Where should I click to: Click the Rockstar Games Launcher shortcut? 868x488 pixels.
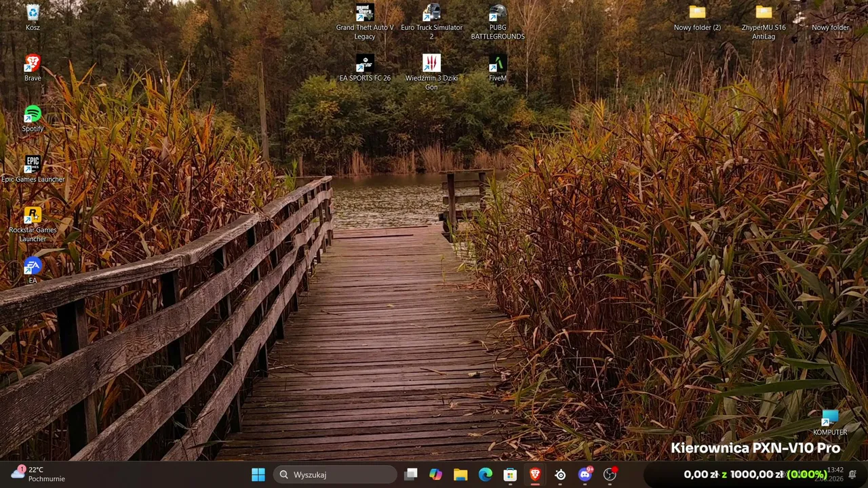click(x=33, y=224)
